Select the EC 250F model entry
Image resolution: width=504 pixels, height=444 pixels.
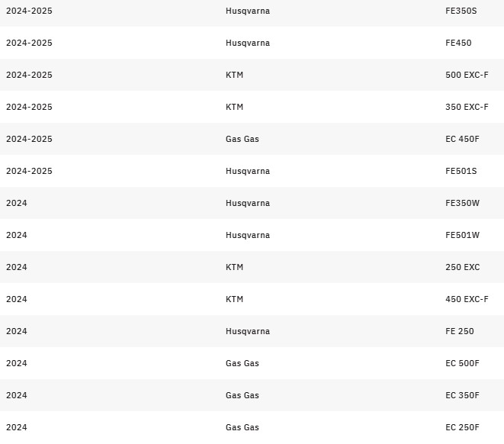(462, 428)
